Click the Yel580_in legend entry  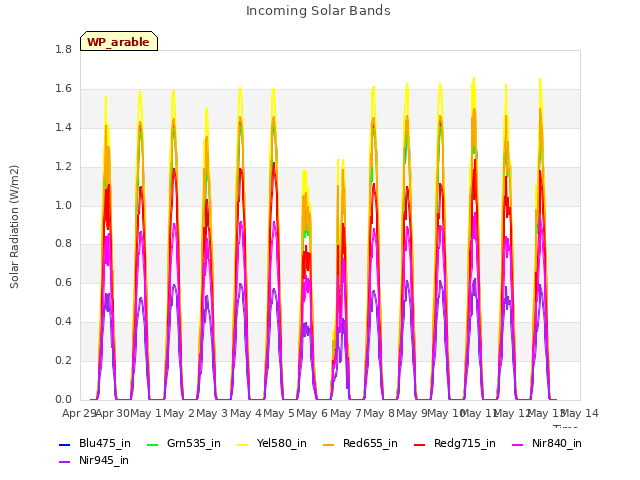point(272,444)
